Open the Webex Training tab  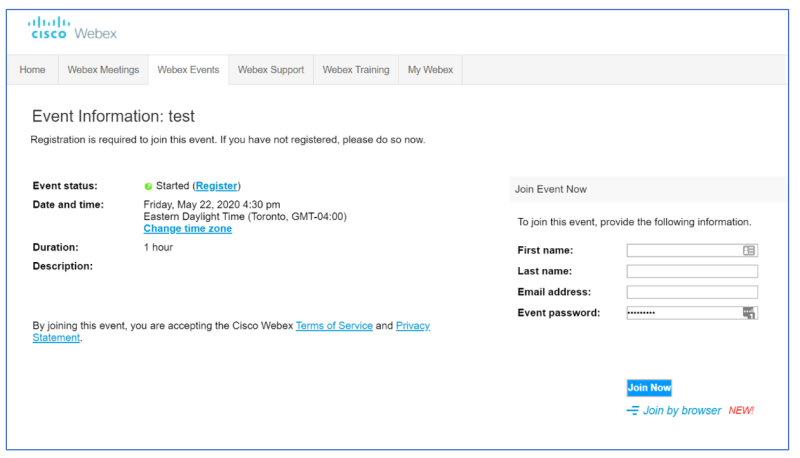(x=356, y=70)
